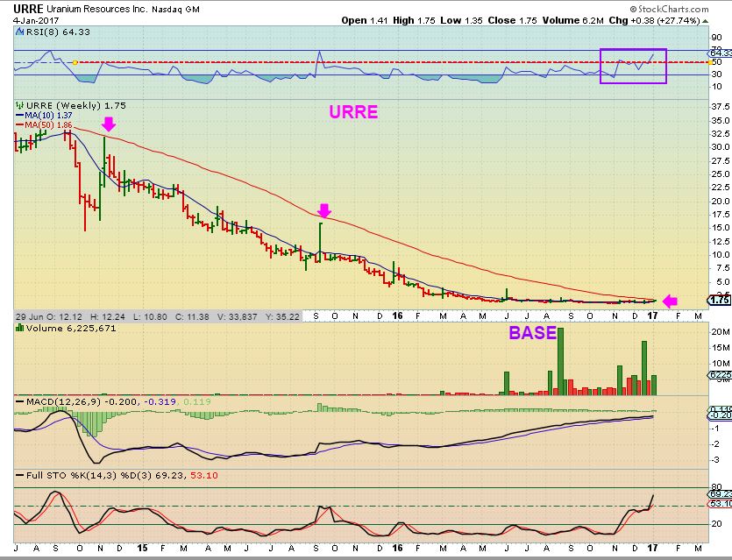Click the RSI indicator icon beside RSI(8)
This screenshot has height=560, width=732.
point(19,32)
